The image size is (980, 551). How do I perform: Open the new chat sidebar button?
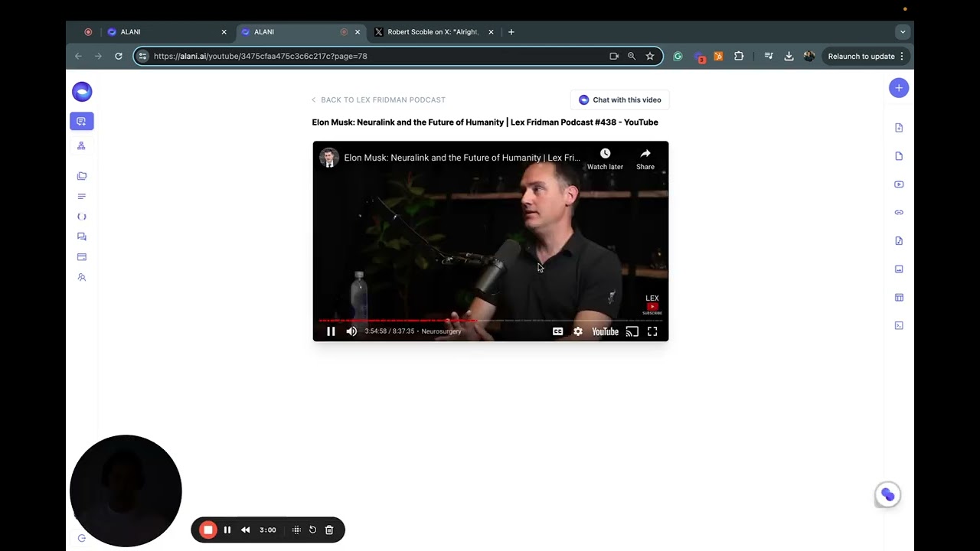81,121
